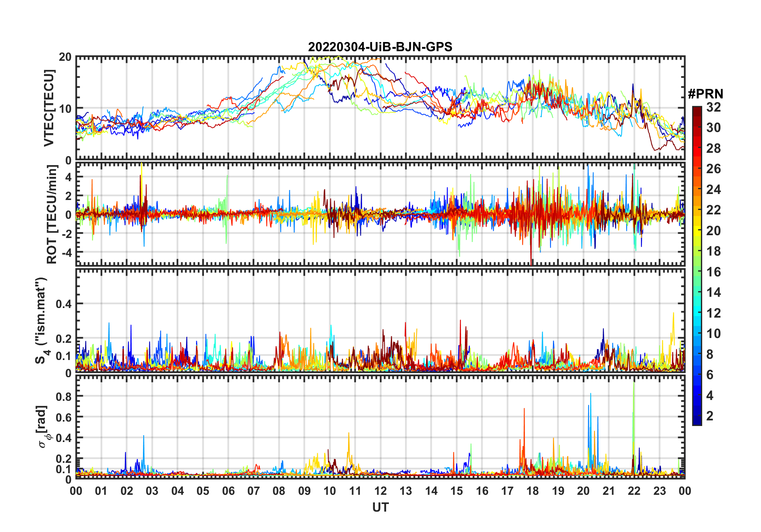Click colorbar tick label 2
Screen dimensions: 761x532
710,416
